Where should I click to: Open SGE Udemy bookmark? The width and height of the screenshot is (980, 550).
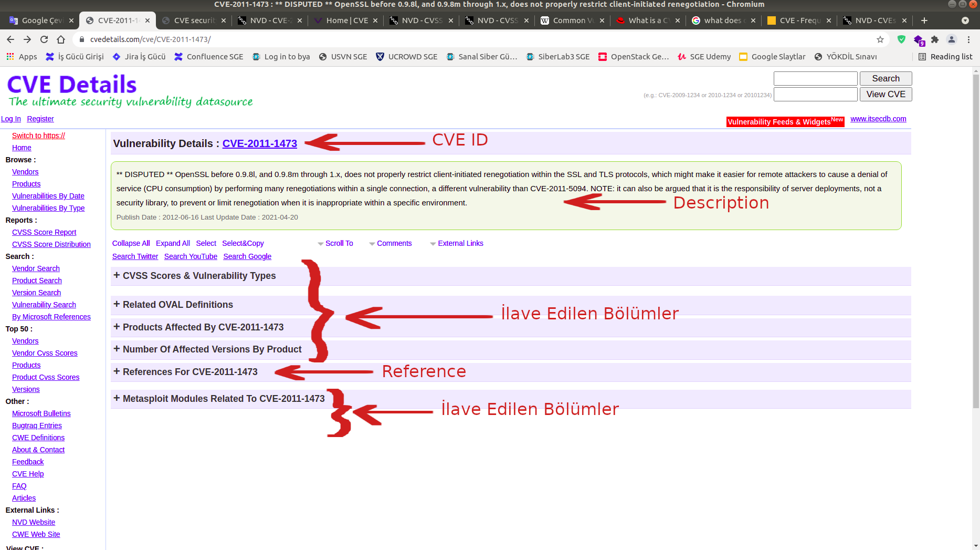click(704, 57)
